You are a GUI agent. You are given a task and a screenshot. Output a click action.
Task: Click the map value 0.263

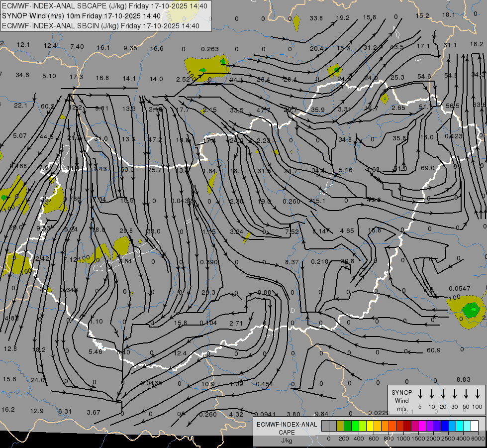click(x=209, y=49)
